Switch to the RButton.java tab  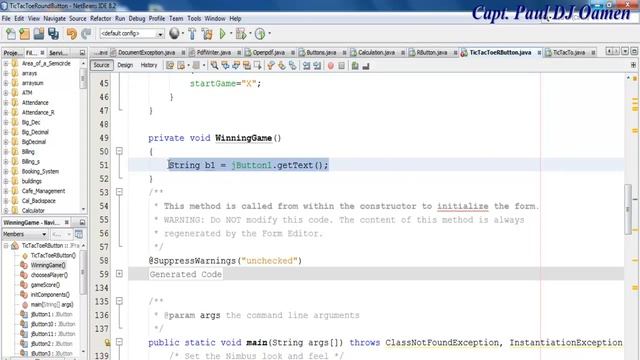click(x=432, y=53)
